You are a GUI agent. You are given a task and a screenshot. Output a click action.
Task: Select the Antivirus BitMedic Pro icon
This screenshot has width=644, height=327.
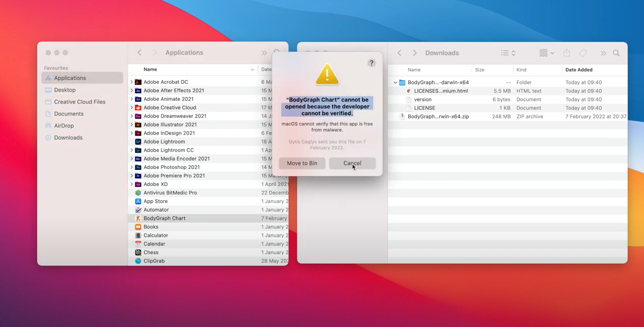[x=138, y=193]
